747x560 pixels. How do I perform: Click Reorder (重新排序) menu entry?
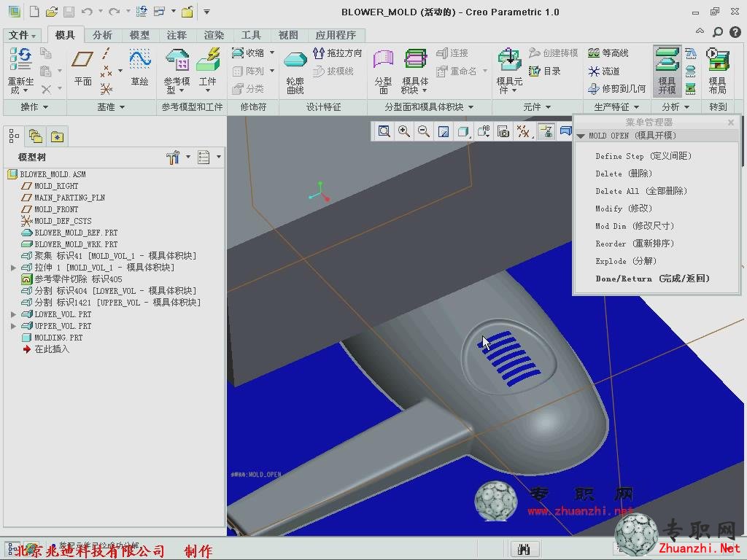click(635, 244)
